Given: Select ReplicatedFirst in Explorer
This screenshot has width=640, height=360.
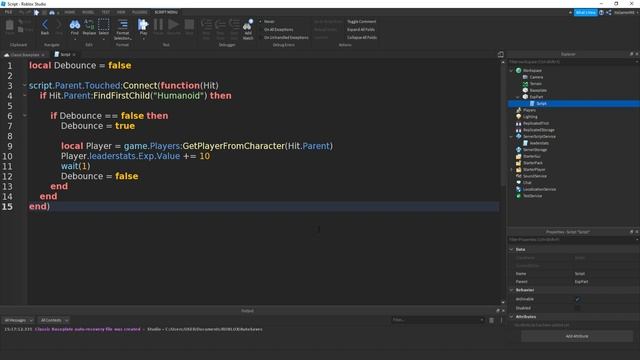Looking at the screenshot, I should [536, 123].
